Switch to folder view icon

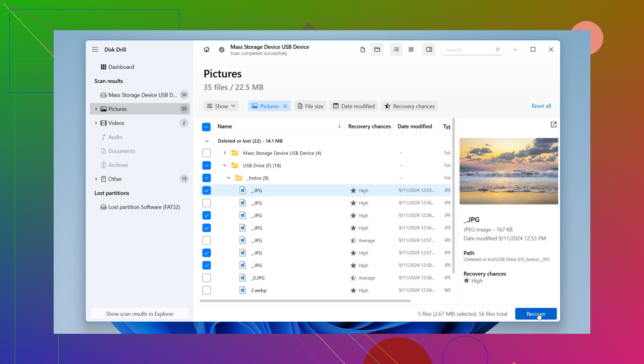pos(377,50)
